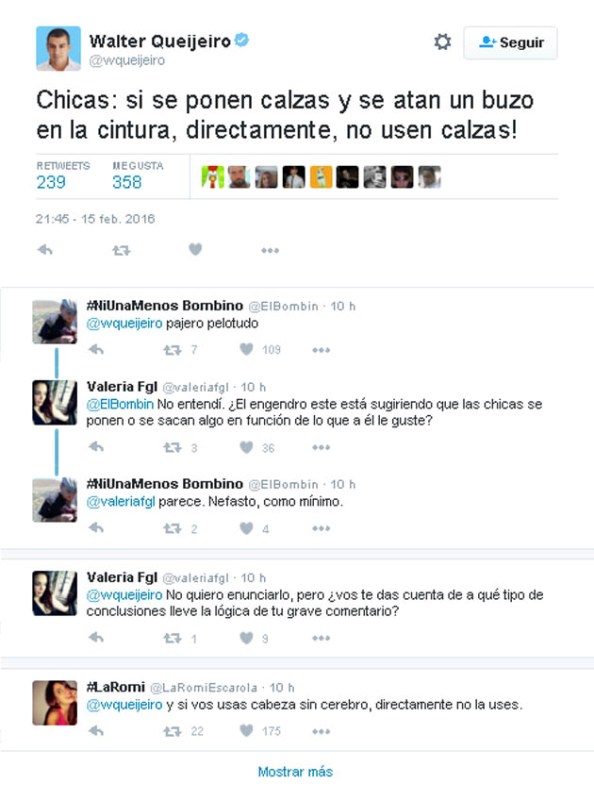Like the main tweet with the heart icon
The image size is (594, 800).
(x=195, y=249)
